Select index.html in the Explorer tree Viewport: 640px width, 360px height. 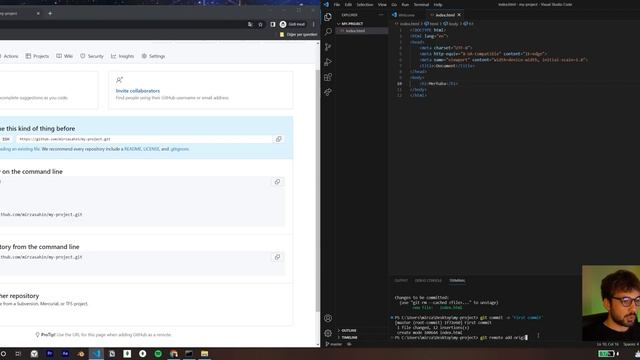point(362,31)
